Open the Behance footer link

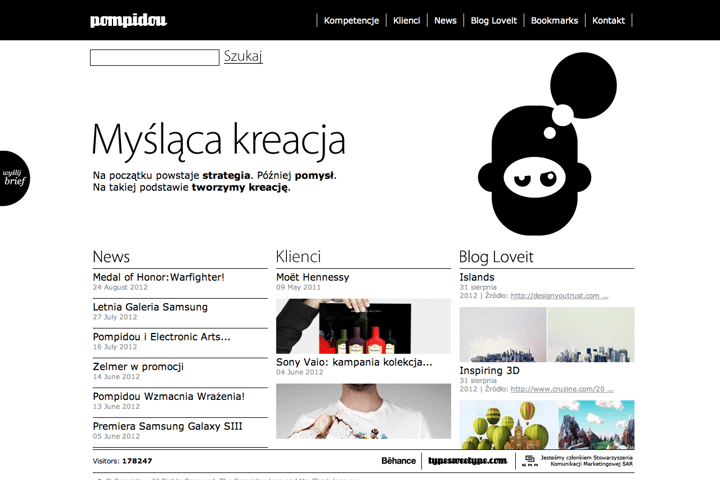[398, 461]
